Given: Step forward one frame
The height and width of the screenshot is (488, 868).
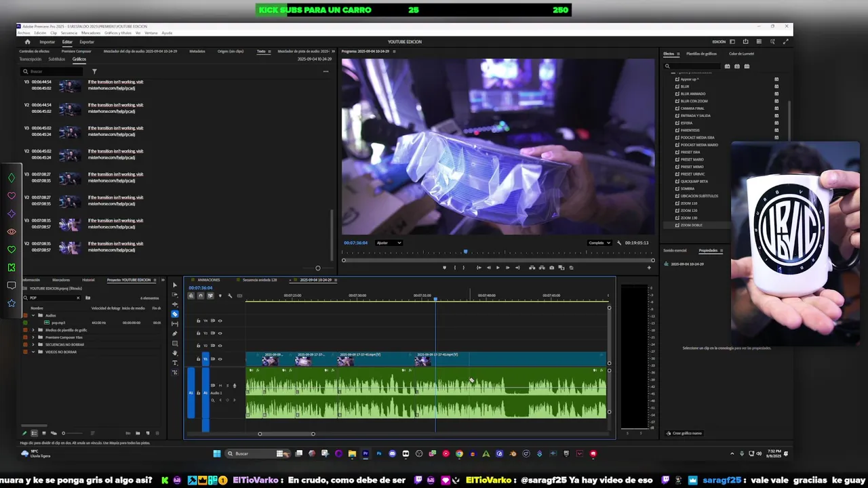Looking at the screenshot, I should 508,268.
